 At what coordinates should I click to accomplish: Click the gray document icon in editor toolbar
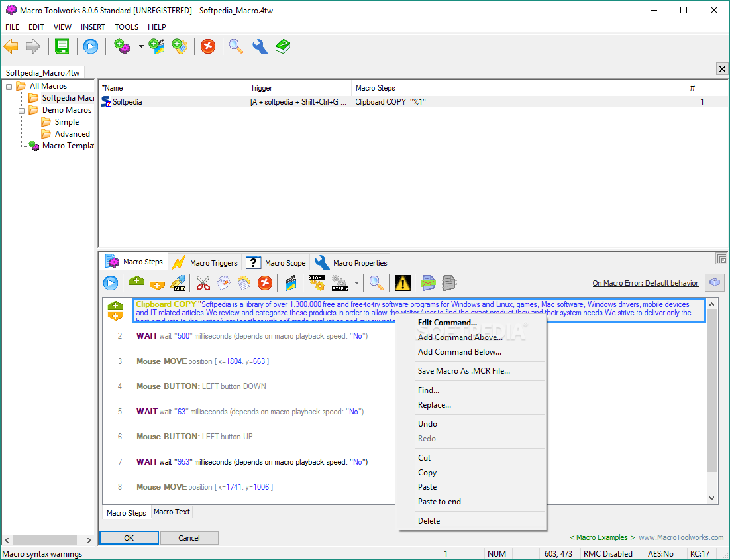tap(449, 283)
